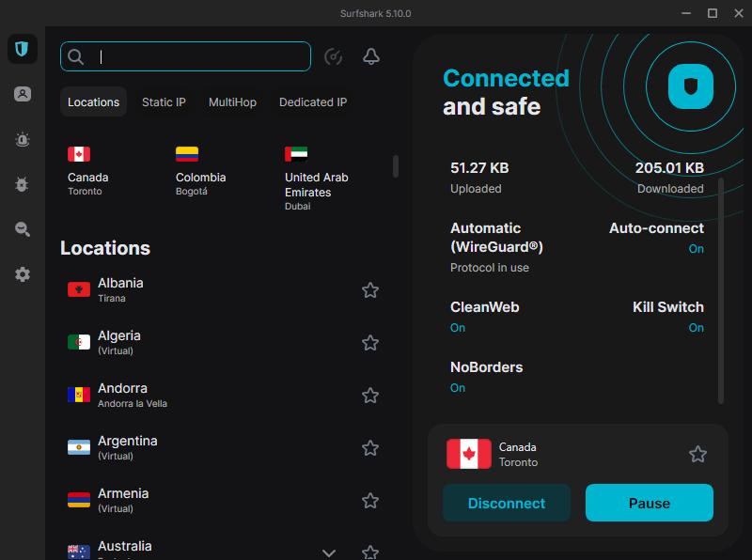Click the Armenia flag icon

coord(79,500)
